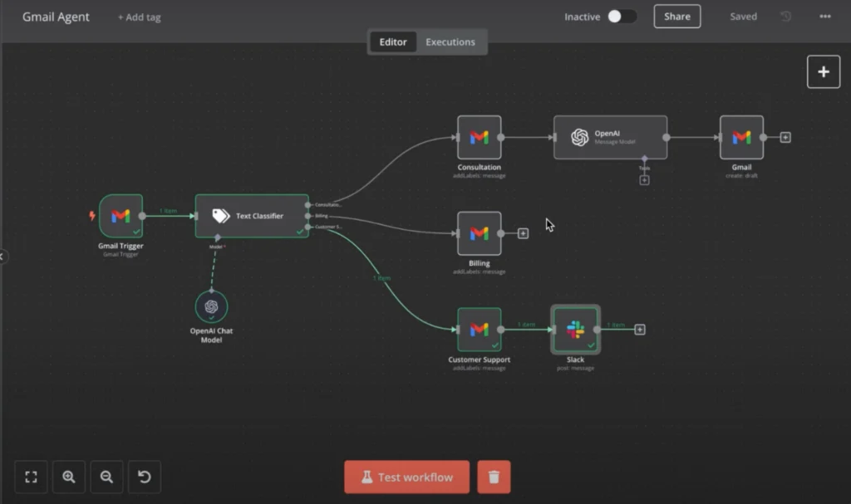Screen dimensions: 851x504
Task: Open the Gmail Trigger node
Action: (121, 216)
